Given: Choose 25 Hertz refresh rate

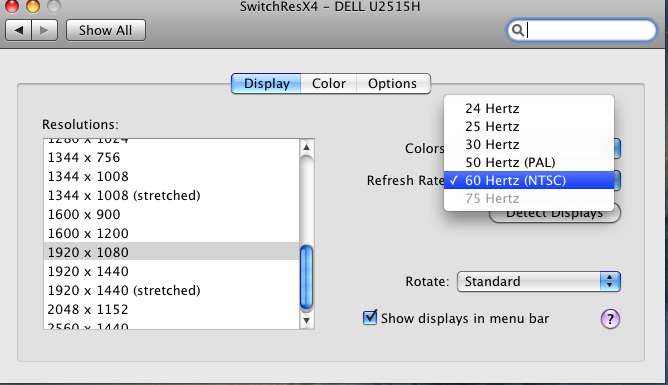Looking at the screenshot, I should pyautogui.click(x=529, y=126).
